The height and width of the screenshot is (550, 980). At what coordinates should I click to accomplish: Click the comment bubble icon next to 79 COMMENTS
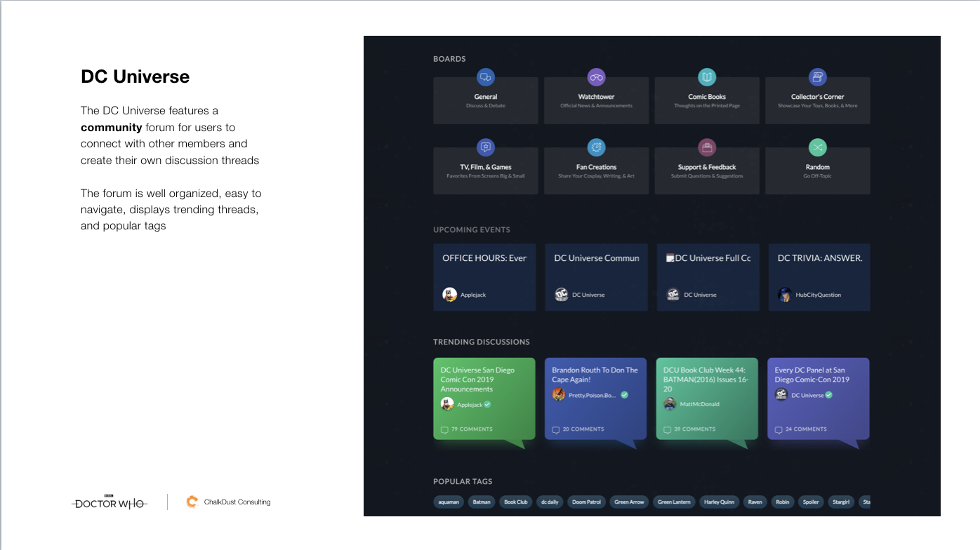pyautogui.click(x=444, y=429)
